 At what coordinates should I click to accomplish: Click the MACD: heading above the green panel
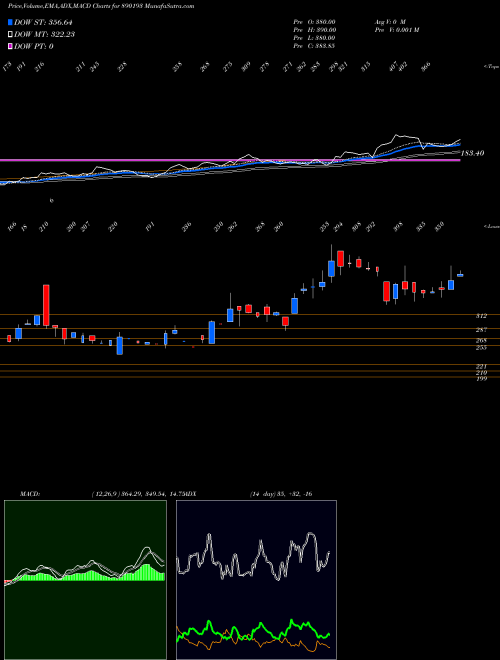29,494
